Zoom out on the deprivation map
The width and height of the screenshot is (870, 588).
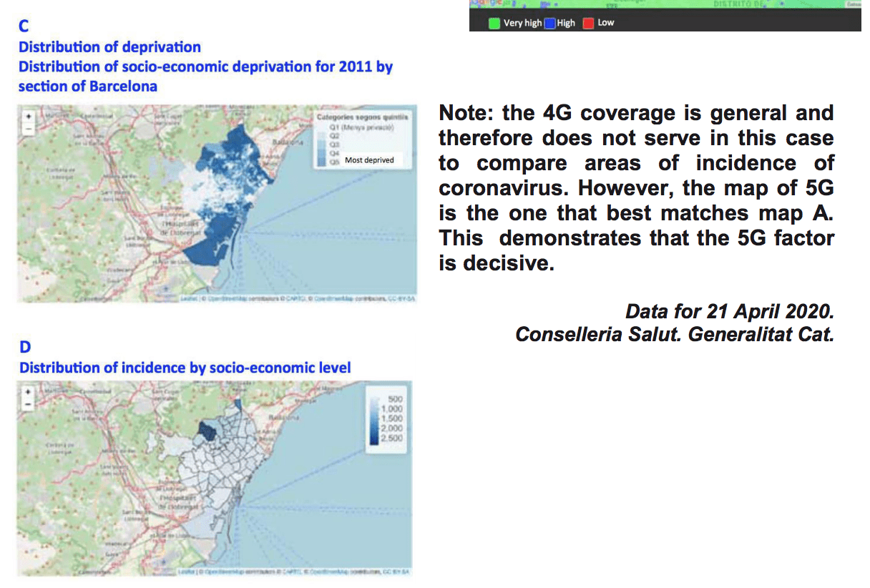(x=28, y=129)
